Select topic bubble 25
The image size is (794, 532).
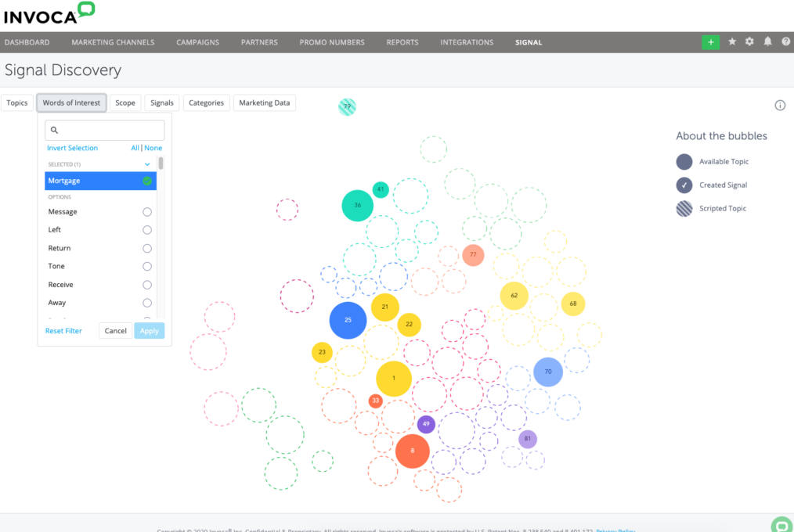pos(348,320)
